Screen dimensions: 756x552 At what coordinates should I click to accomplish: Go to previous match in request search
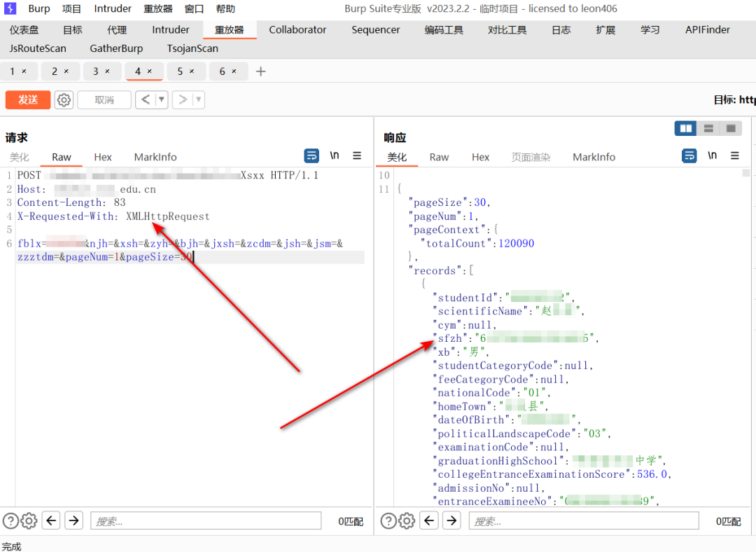click(50, 520)
